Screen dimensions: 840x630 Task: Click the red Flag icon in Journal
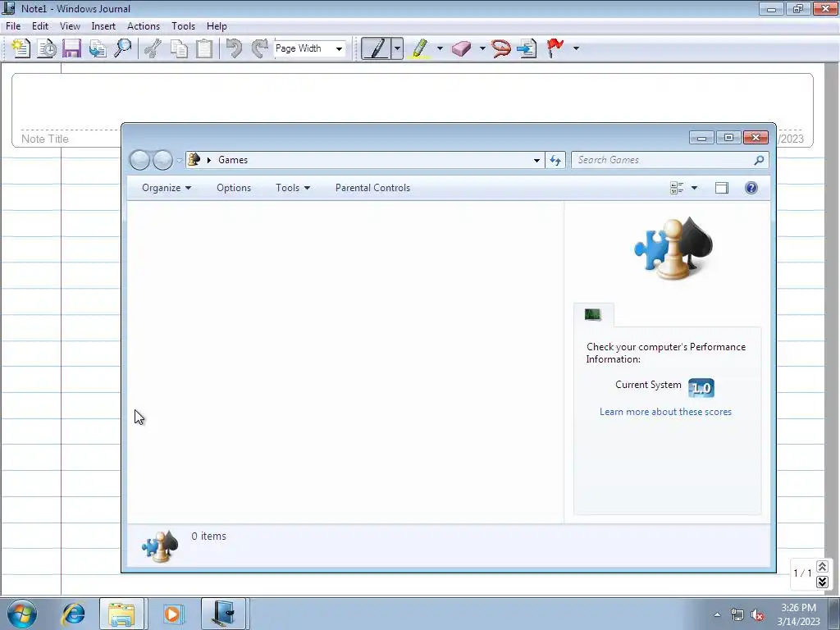click(555, 48)
